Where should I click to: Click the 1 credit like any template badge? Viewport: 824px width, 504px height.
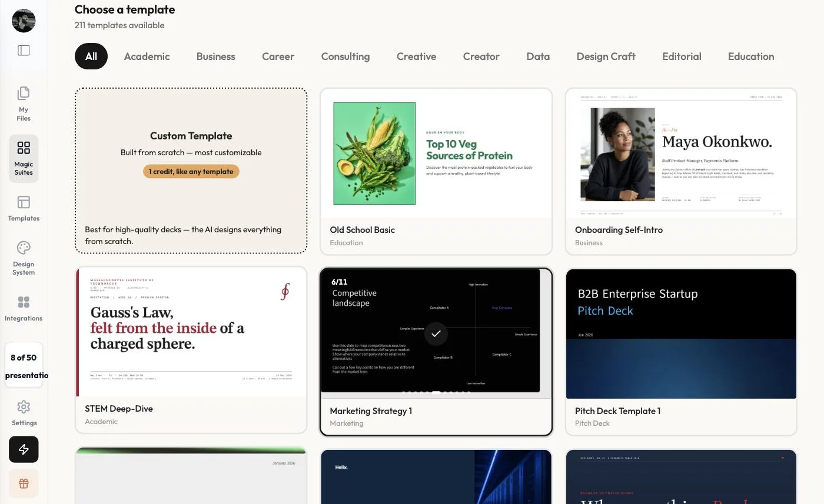point(191,172)
